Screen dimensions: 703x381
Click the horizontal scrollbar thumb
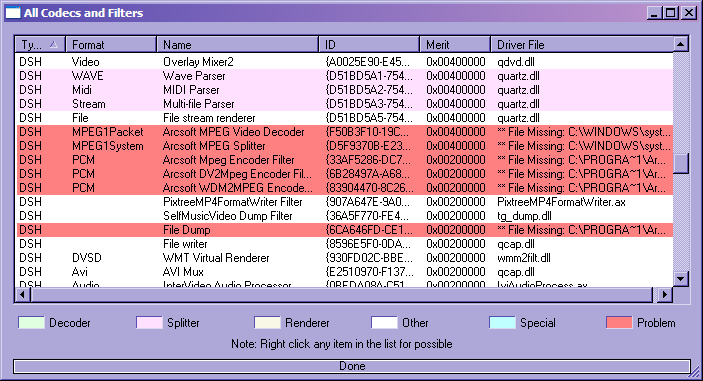pyautogui.click(x=342, y=294)
